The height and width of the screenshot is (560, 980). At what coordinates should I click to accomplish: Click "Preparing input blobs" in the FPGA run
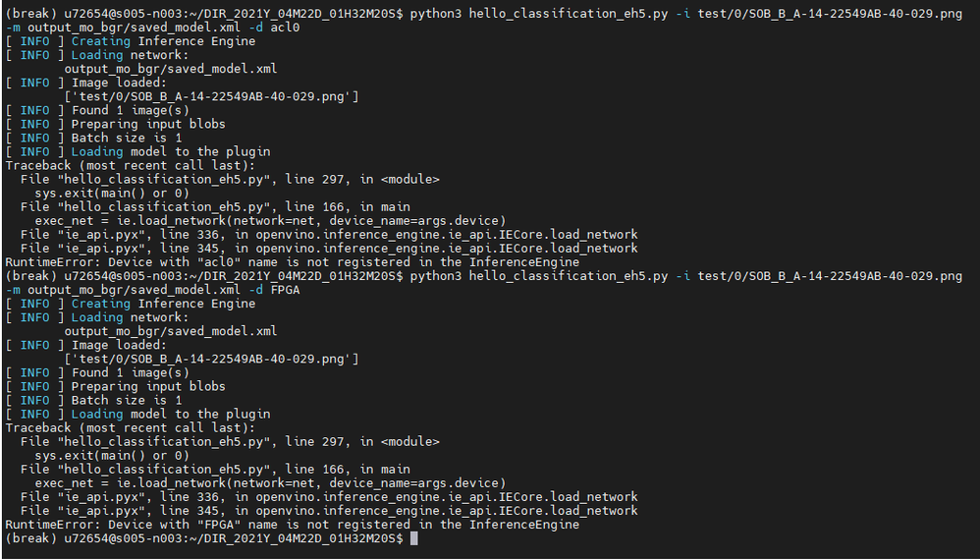pos(147,386)
